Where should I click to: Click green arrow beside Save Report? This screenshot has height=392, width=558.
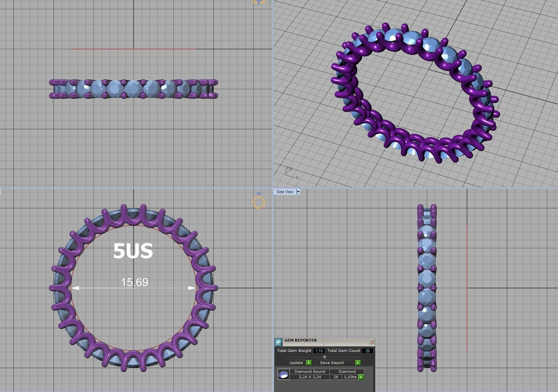click(358, 362)
